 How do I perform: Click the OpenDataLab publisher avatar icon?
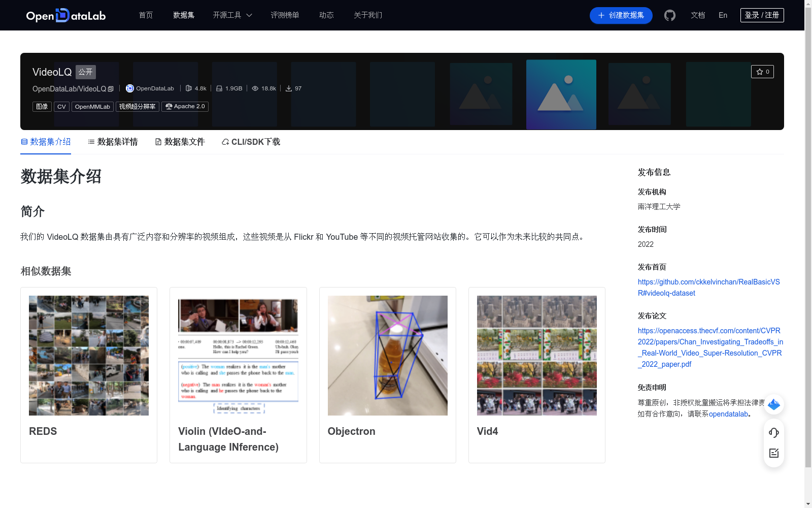[x=130, y=88]
